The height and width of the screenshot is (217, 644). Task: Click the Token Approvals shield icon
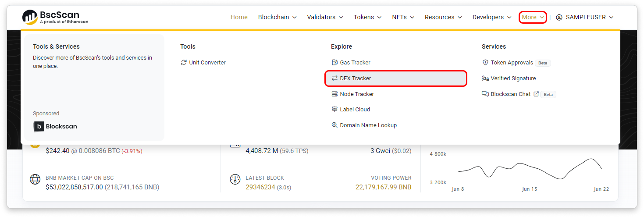pyautogui.click(x=485, y=63)
